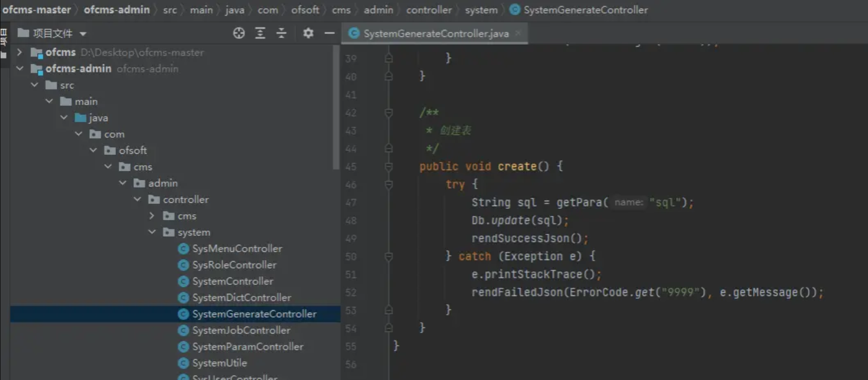This screenshot has height=380, width=868.
Task: Fold the Javadoc comment at line 42
Action: tap(389, 113)
